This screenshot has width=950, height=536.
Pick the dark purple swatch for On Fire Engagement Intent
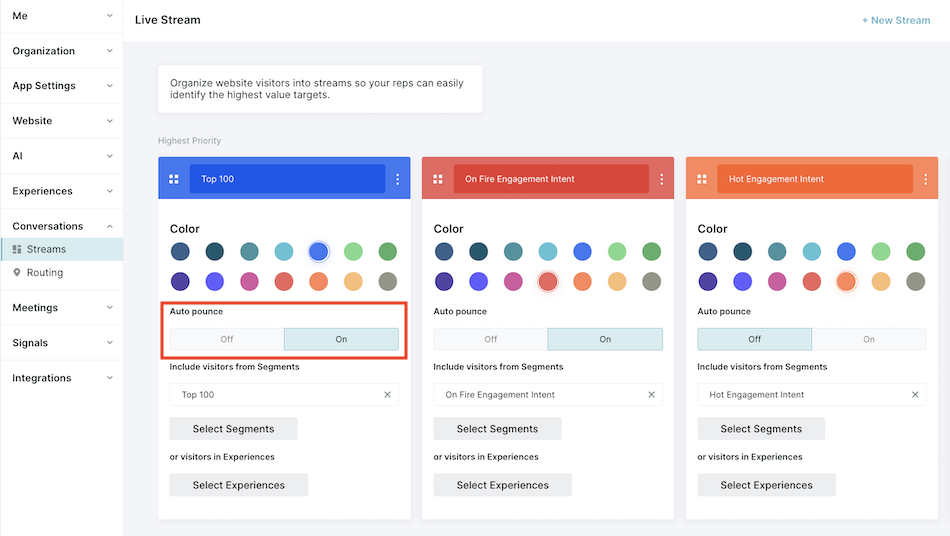coord(444,282)
